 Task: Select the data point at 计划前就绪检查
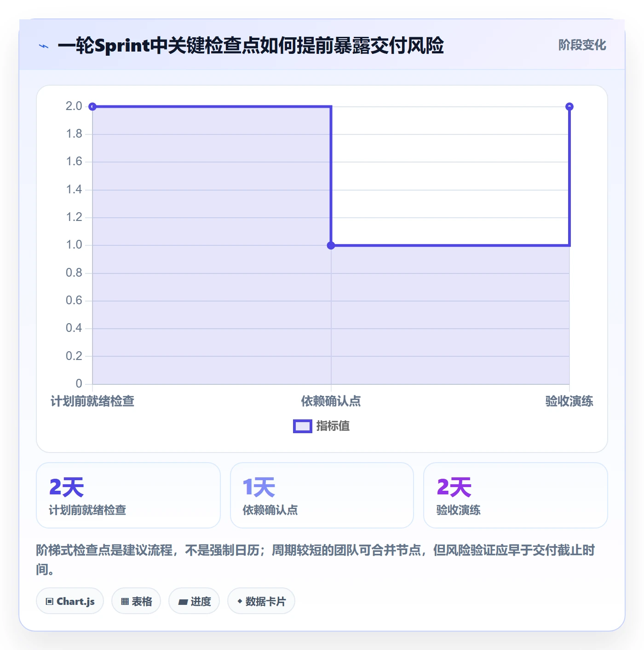(x=92, y=107)
